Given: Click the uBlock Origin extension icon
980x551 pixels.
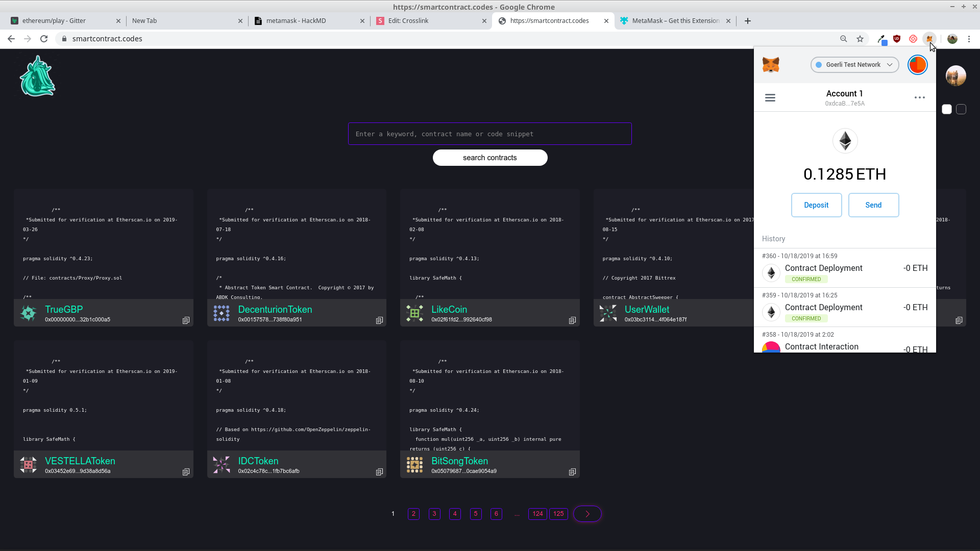Looking at the screenshot, I should click(x=897, y=39).
